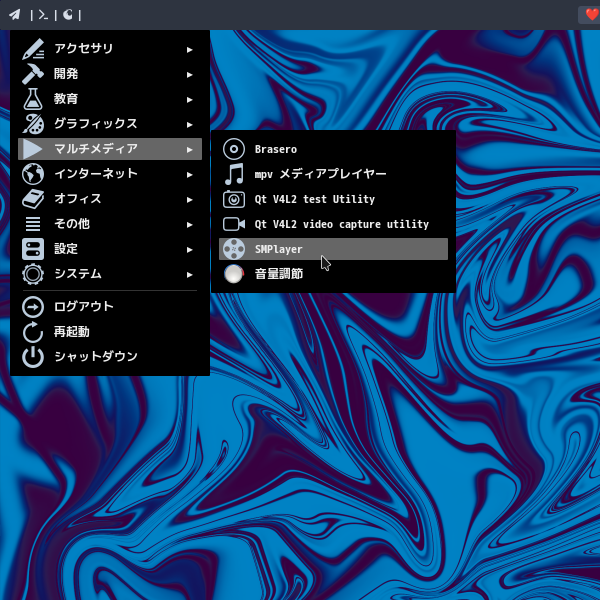Launch mpv メディアプレイヤー
Image resolution: width=600 pixels, height=600 pixels.
333,174
